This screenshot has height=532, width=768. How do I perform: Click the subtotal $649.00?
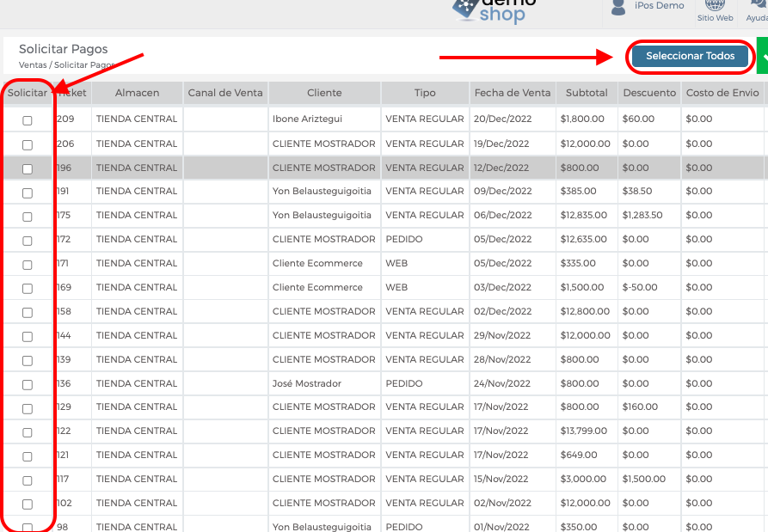(x=579, y=454)
